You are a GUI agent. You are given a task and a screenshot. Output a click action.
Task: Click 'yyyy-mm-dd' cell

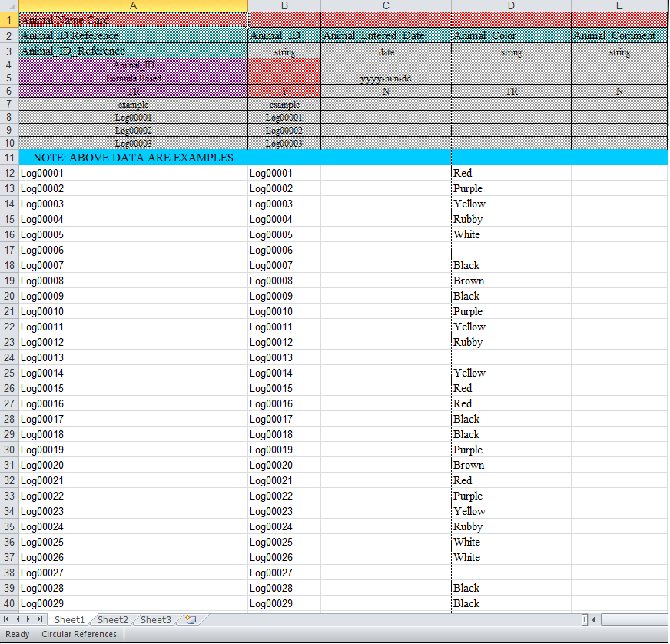point(386,78)
